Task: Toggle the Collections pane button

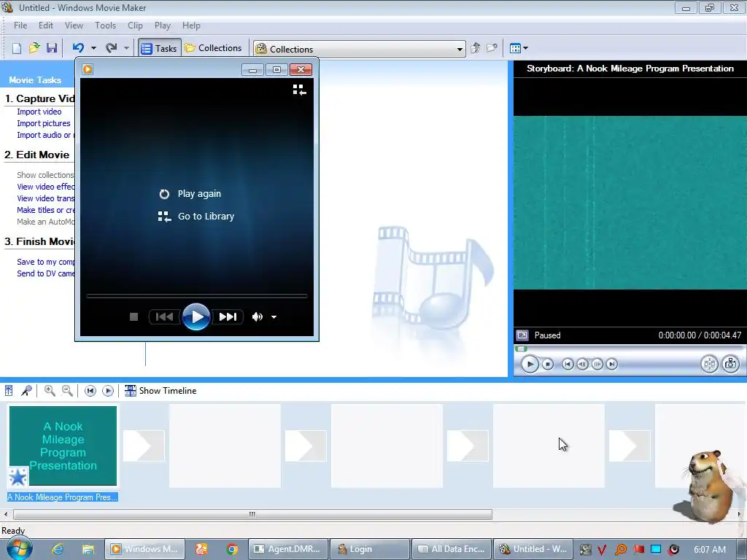Action: pyautogui.click(x=214, y=48)
